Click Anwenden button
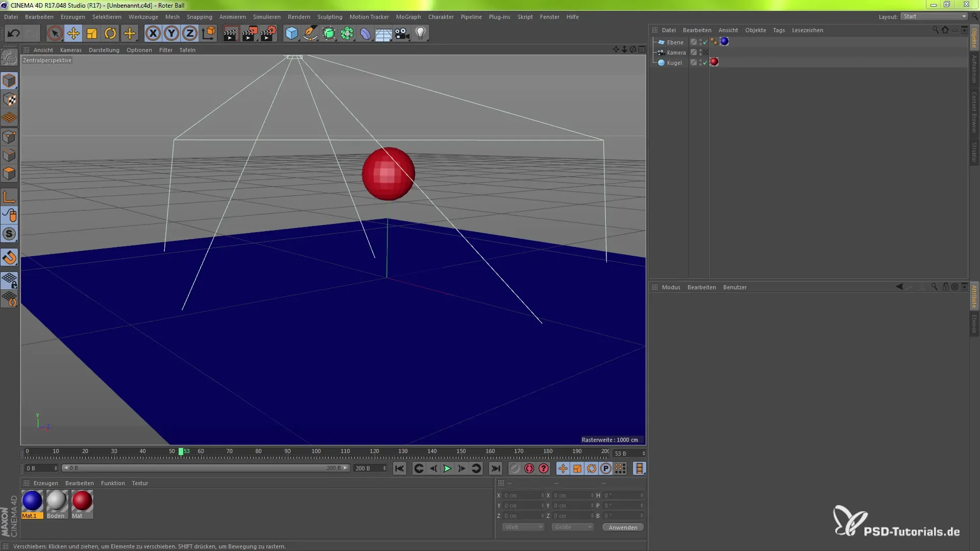This screenshot has width=980, height=551. (623, 528)
